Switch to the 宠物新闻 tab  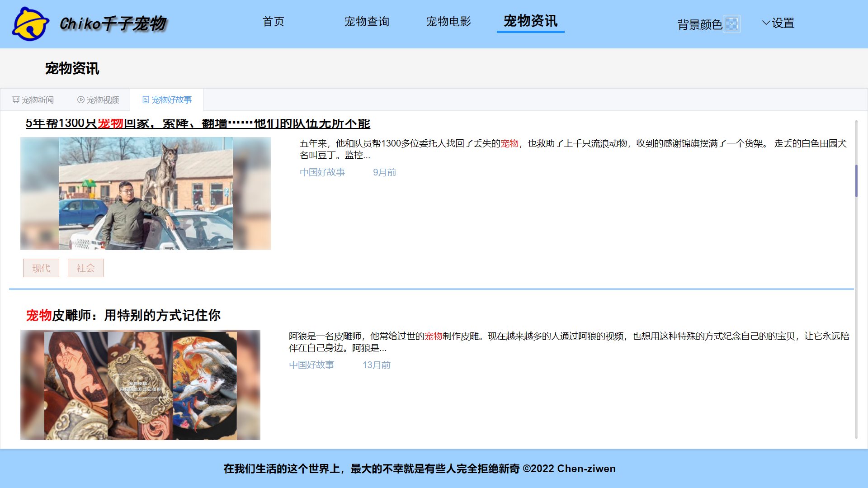(x=38, y=99)
